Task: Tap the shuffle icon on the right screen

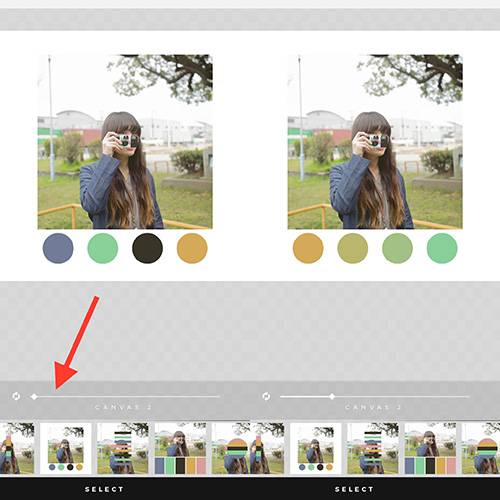Action: pyautogui.click(x=266, y=396)
